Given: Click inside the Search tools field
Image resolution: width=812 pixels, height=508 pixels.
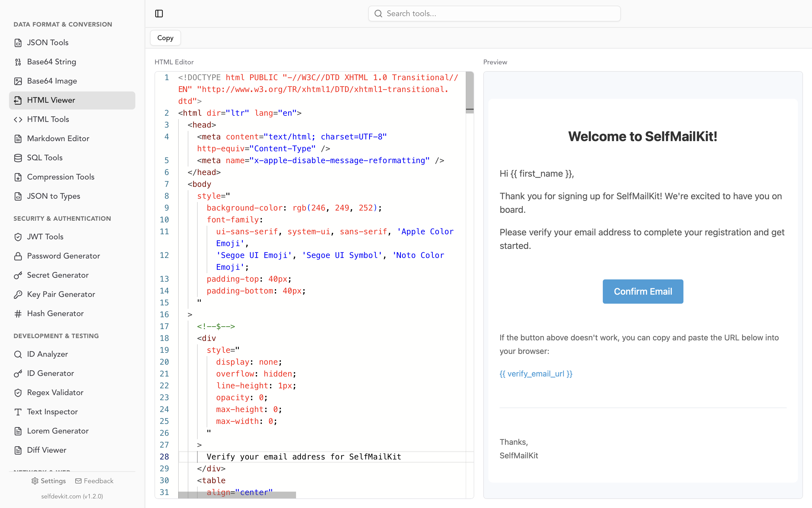Looking at the screenshot, I should coord(494,14).
